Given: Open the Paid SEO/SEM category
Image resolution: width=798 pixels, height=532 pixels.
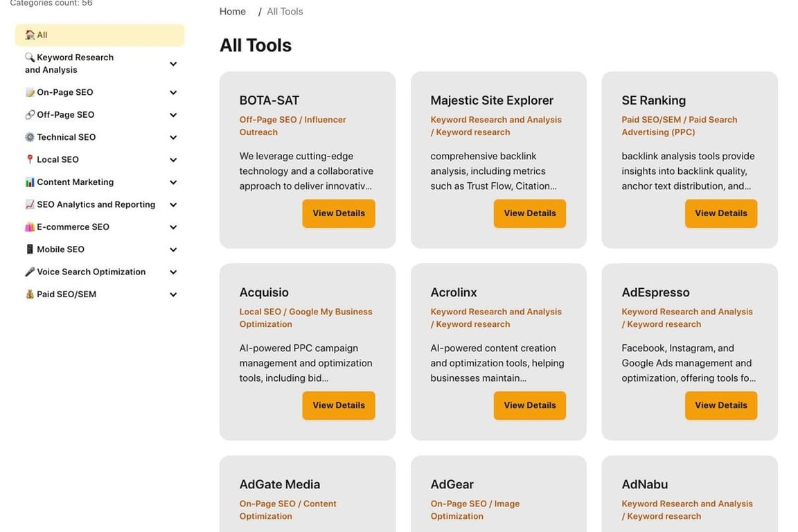Looking at the screenshot, I should coord(66,294).
